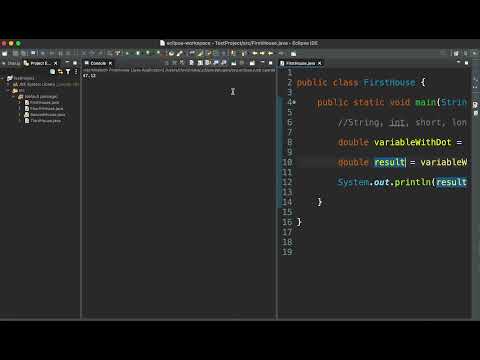Minimize the Console panel
The width and height of the screenshot is (480, 360).
[x=262, y=62]
